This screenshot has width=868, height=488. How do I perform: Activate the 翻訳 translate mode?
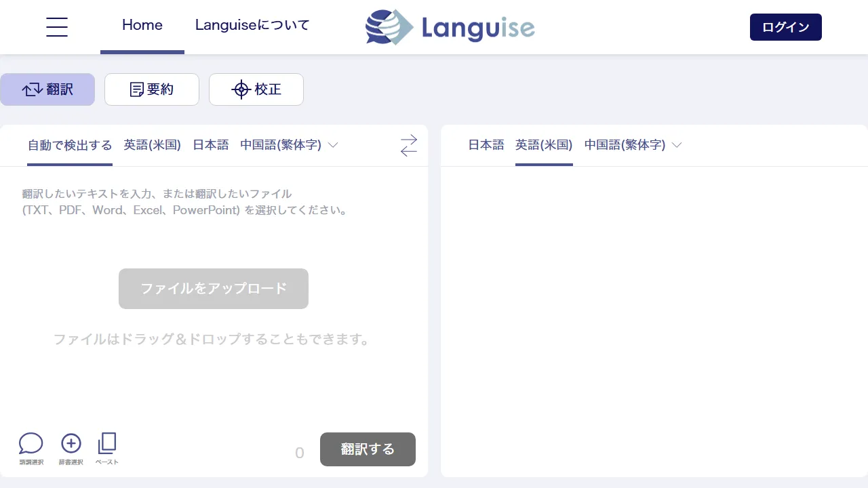click(47, 89)
